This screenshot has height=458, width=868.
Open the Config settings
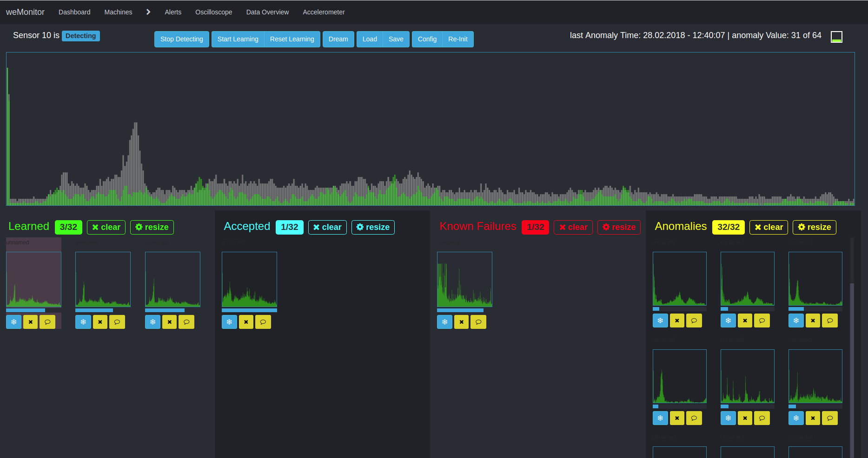[x=427, y=39]
